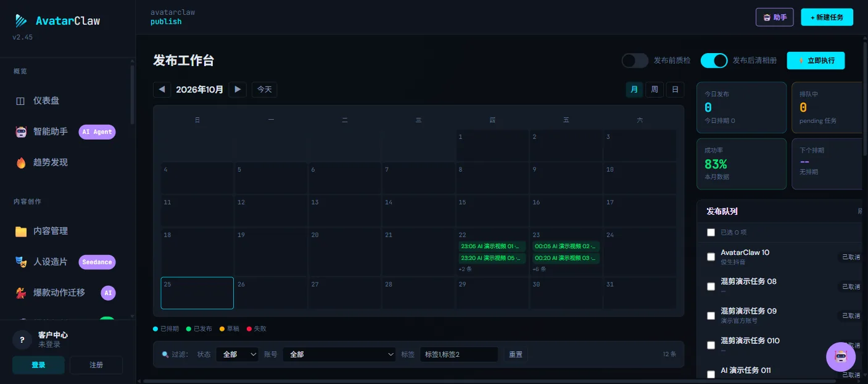Check the 混剪演示任务 08 checkbox
Viewport: 868px width, 384px height.
pyautogui.click(x=711, y=286)
